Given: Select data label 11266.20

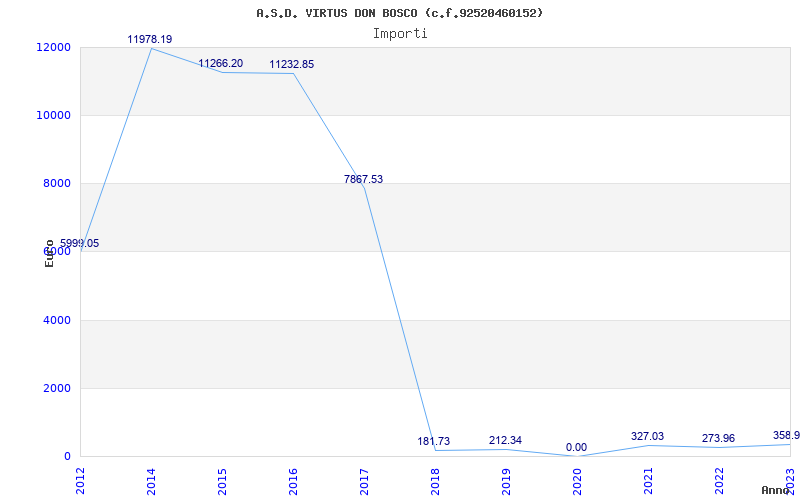Looking at the screenshot, I should point(220,64).
